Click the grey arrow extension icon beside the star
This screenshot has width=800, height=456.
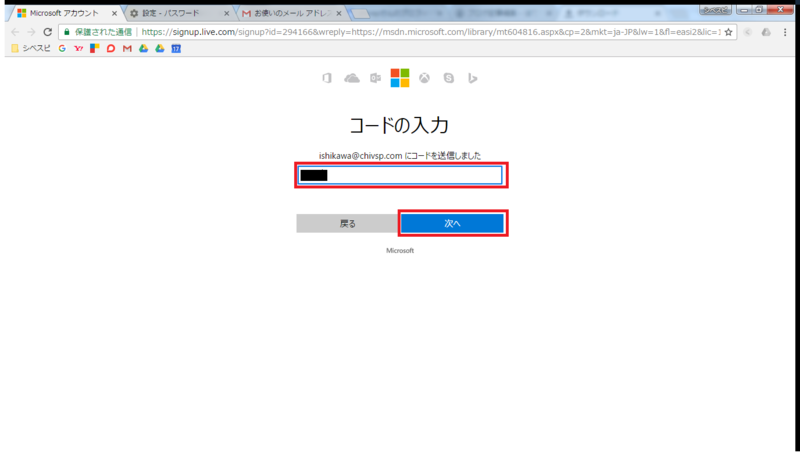click(x=747, y=32)
